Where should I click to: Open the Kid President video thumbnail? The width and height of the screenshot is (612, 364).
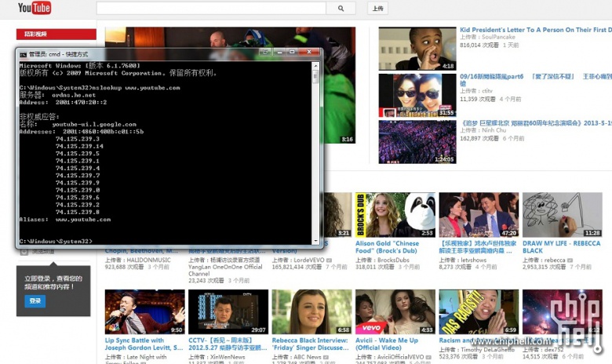(417, 49)
